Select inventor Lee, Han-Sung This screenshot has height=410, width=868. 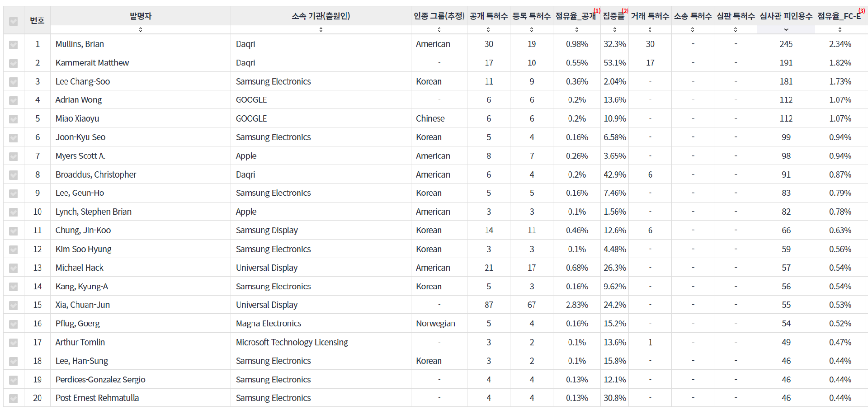82,361
